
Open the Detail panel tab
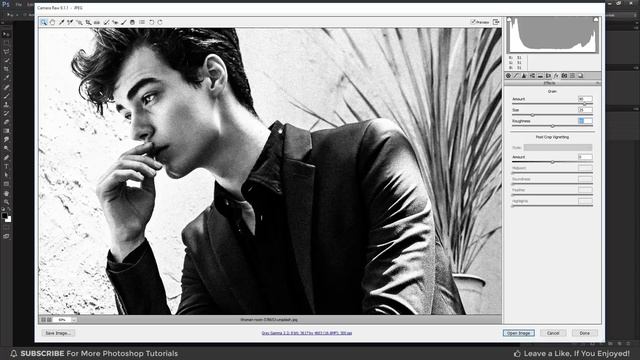coord(524,76)
